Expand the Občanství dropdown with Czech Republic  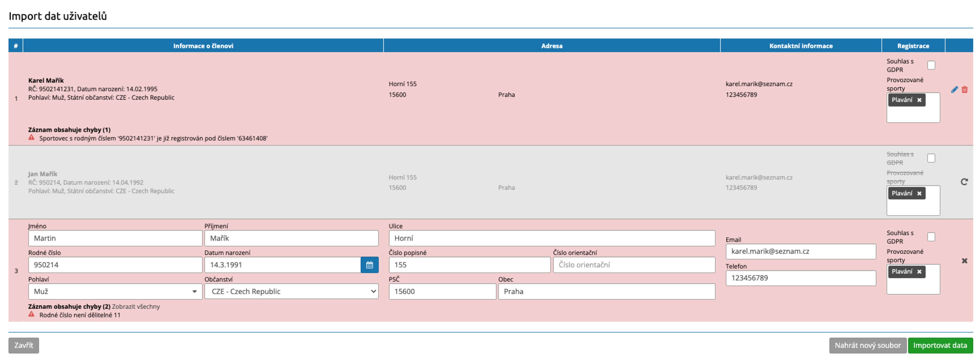pyautogui.click(x=291, y=291)
